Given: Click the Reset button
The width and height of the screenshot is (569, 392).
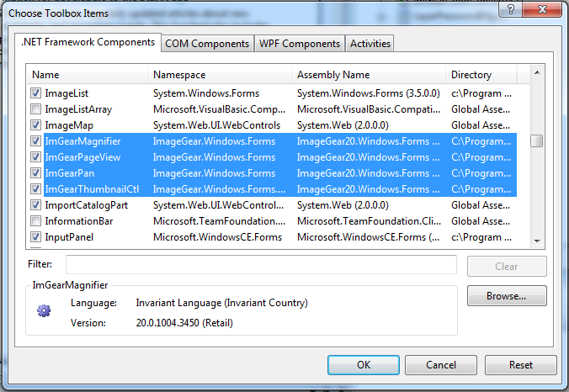Looking at the screenshot, I should (521, 365).
